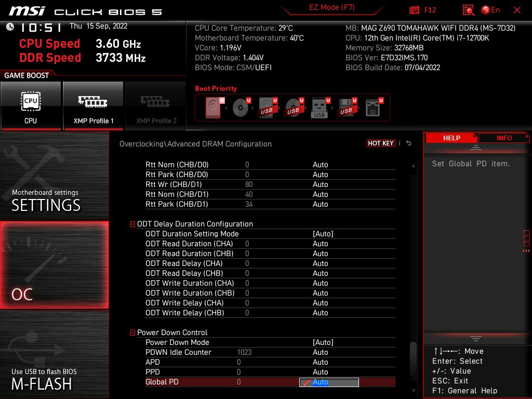Screen dimensions: 532x399
Task: Click the help panel bottom grip handle
Action: click(x=476, y=339)
